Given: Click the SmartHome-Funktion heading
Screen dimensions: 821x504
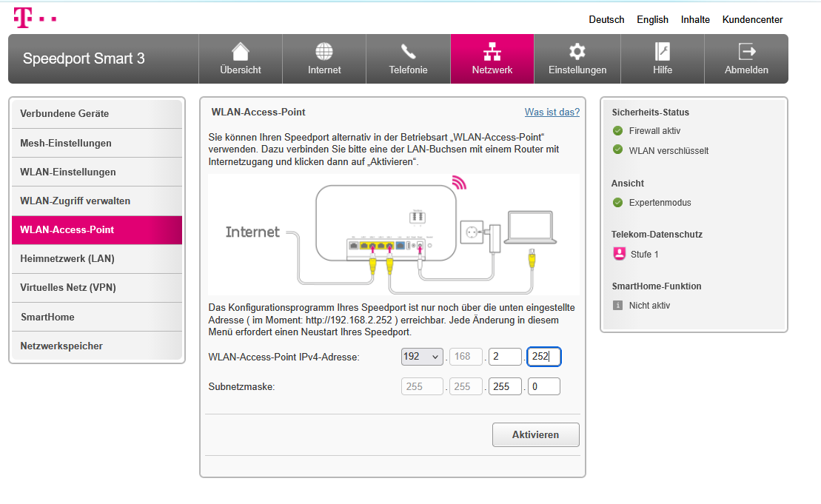Looking at the screenshot, I should coord(657,286).
